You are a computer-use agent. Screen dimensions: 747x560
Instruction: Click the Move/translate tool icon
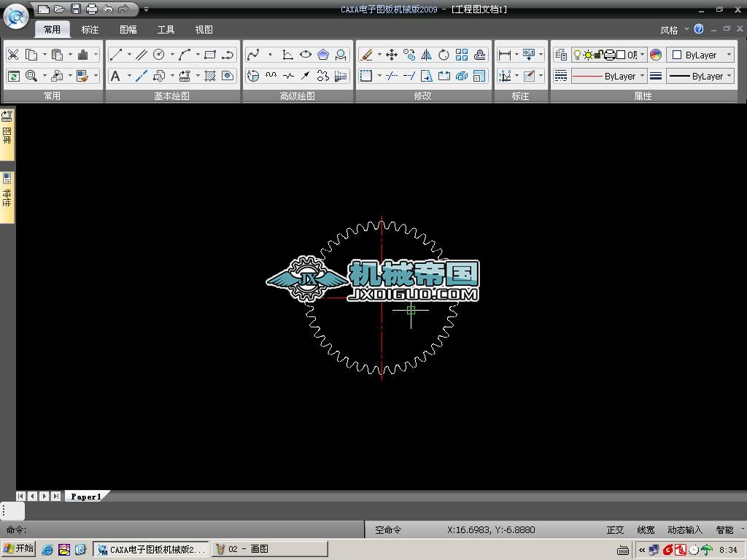coord(392,55)
